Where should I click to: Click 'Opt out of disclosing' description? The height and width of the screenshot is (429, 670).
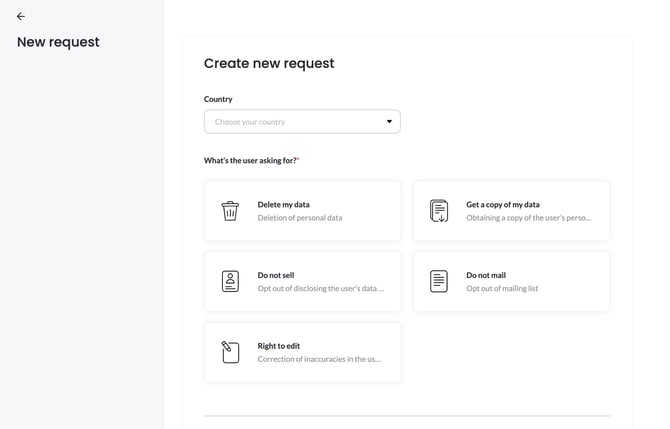pyautogui.click(x=320, y=288)
